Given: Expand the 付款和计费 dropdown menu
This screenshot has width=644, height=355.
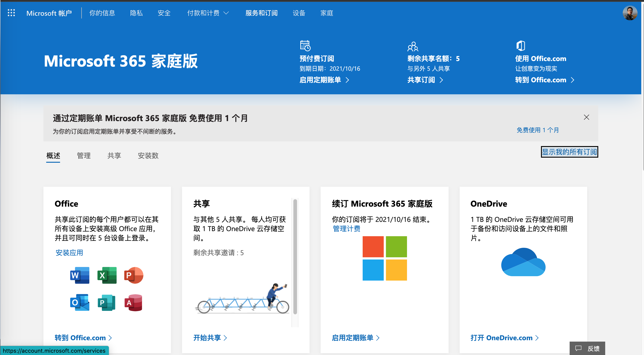Looking at the screenshot, I should 208,13.
